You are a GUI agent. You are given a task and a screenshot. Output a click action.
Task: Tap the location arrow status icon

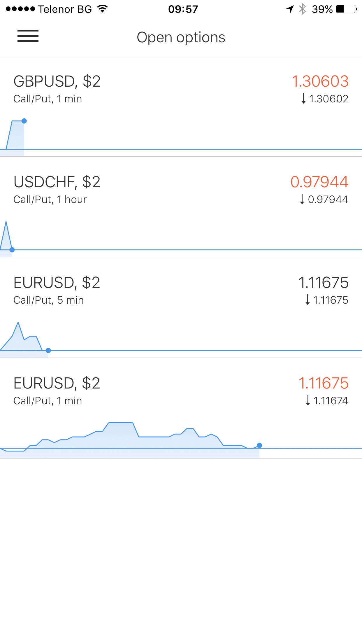coord(290,9)
